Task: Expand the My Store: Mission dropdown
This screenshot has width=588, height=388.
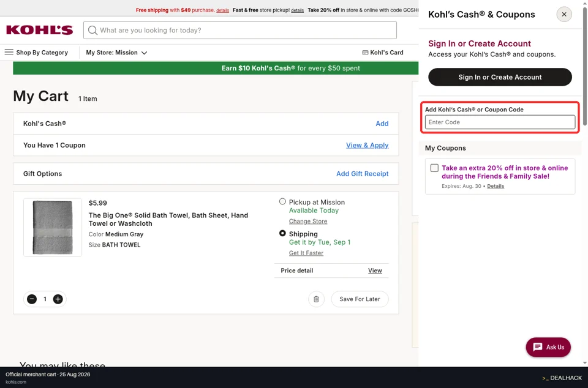Action: pos(116,53)
